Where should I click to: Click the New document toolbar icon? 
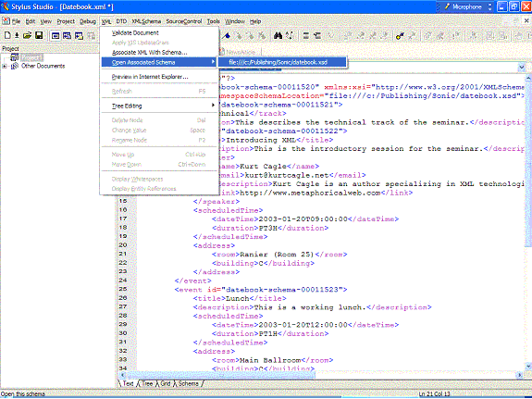coord(7,35)
